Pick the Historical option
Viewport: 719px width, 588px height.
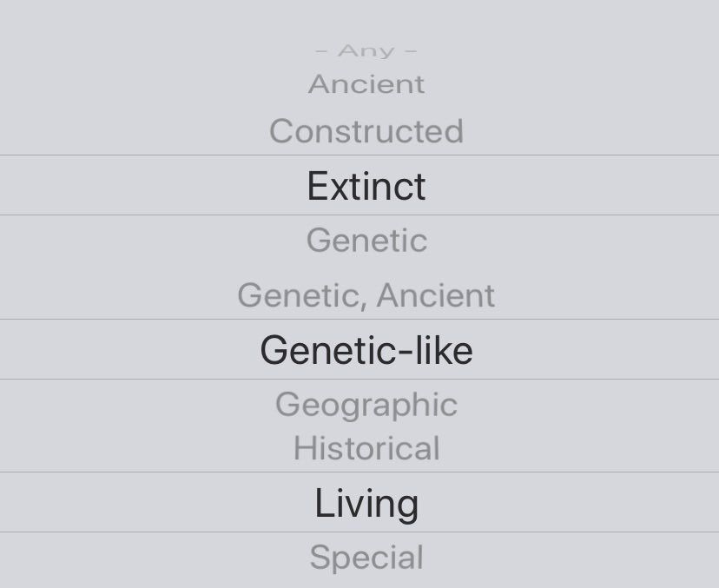click(x=366, y=448)
